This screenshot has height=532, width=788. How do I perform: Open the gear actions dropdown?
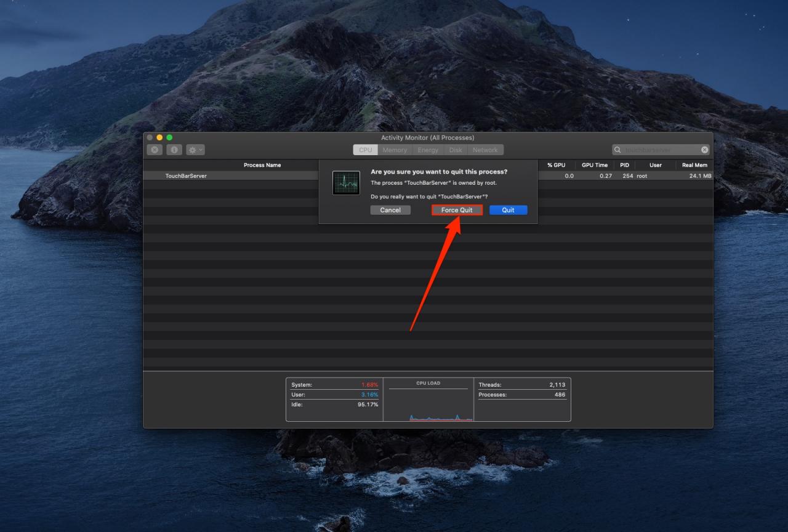195,150
